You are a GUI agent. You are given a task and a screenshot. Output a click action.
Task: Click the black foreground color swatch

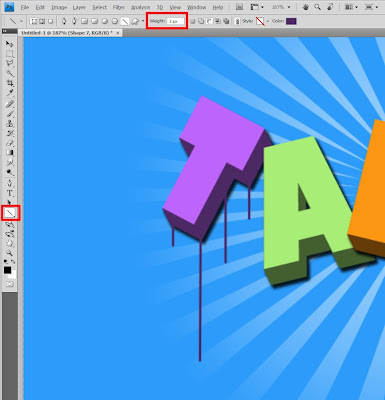pos(7,270)
